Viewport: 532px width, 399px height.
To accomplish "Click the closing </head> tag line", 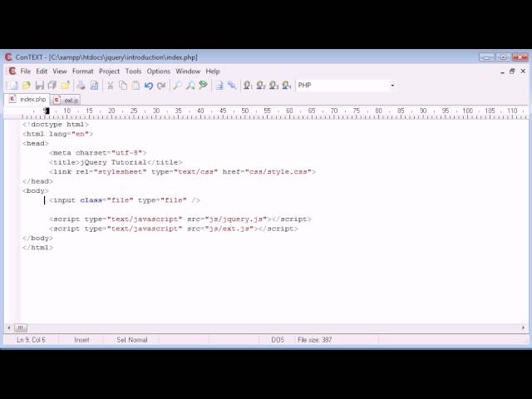I will coord(37,181).
